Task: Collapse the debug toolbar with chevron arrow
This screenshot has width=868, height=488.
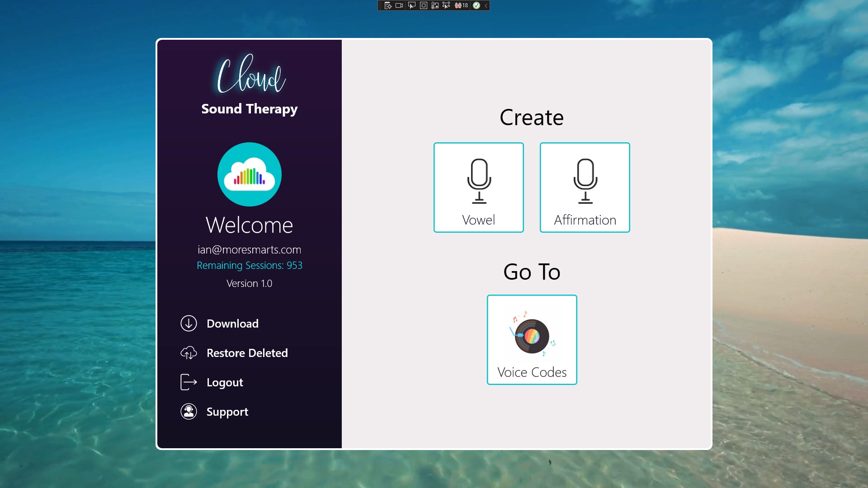Action: coord(486,5)
